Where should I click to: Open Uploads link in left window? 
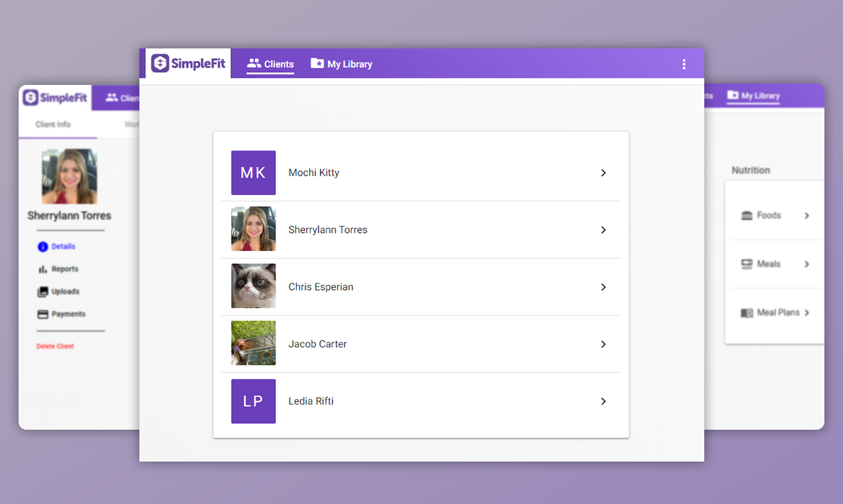pos(66,292)
